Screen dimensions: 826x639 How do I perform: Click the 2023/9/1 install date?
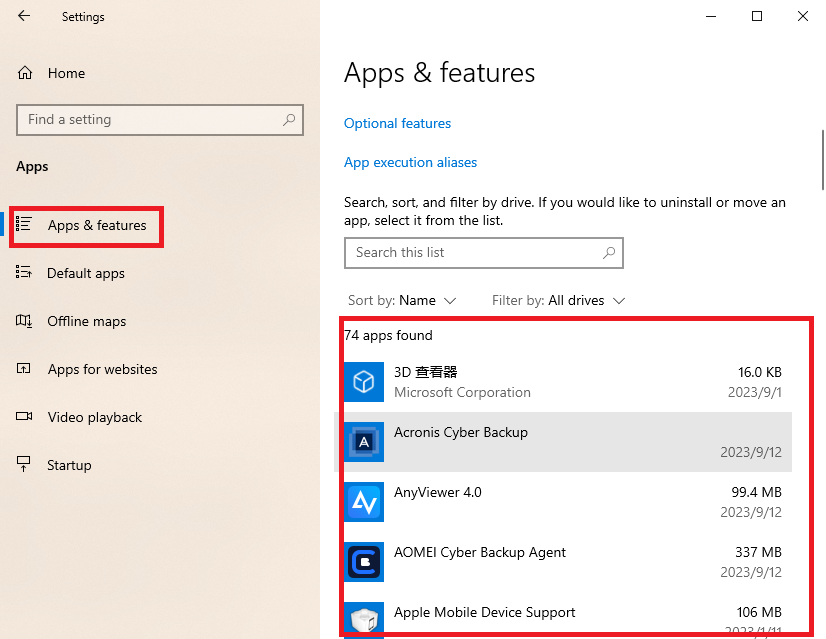(x=755, y=392)
